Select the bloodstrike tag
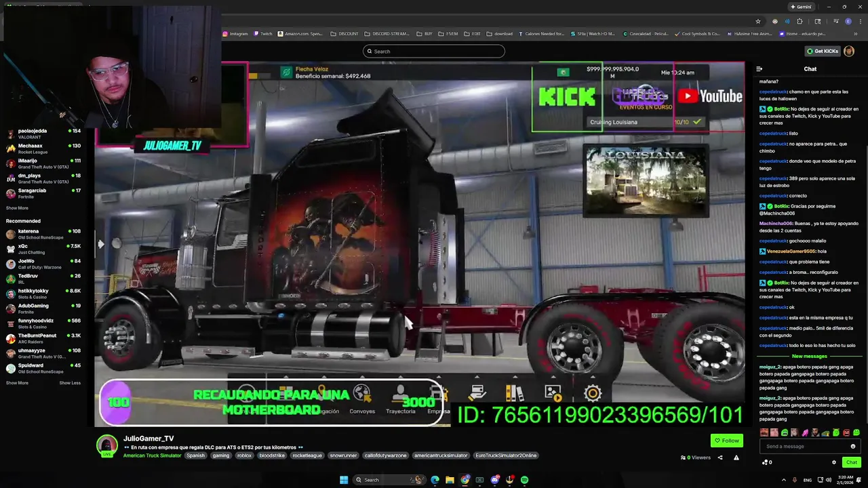 [x=272, y=455]
